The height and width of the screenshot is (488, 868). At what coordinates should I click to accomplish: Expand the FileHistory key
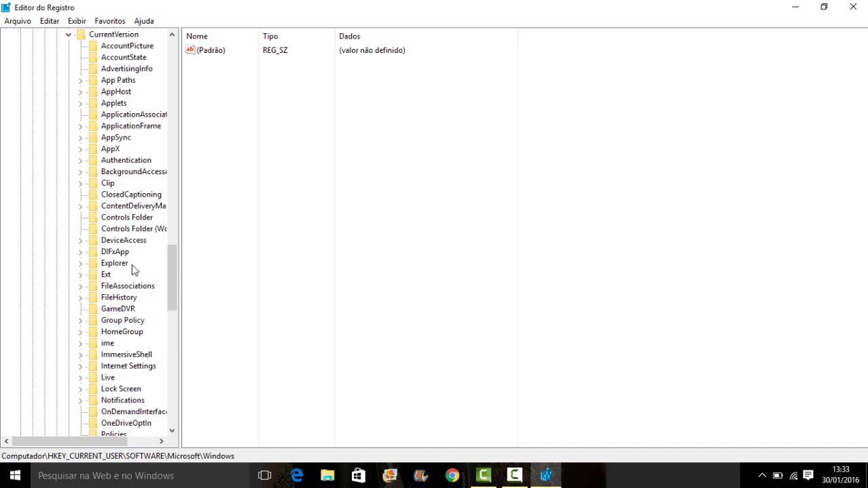[x=81, y=298]
